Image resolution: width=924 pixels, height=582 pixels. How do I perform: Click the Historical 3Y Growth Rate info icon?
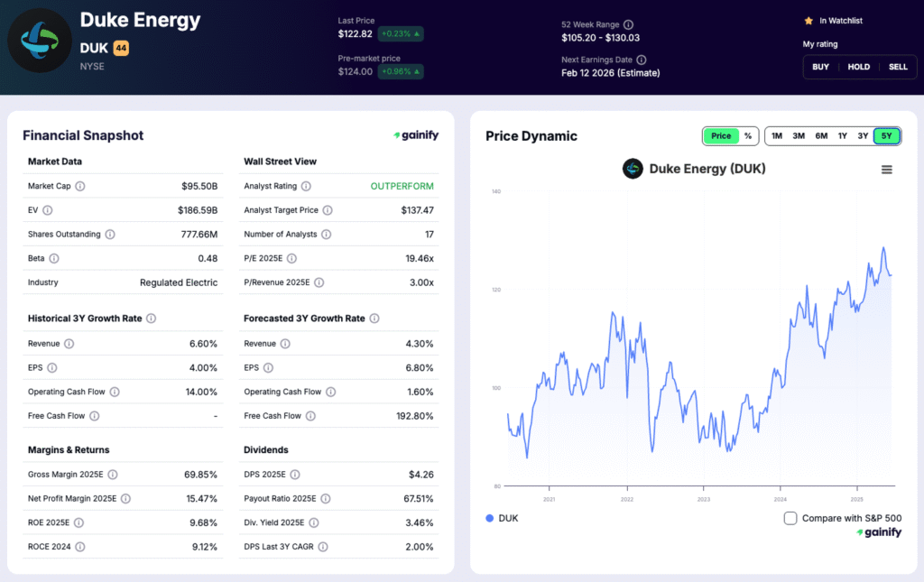coord(149,319)
